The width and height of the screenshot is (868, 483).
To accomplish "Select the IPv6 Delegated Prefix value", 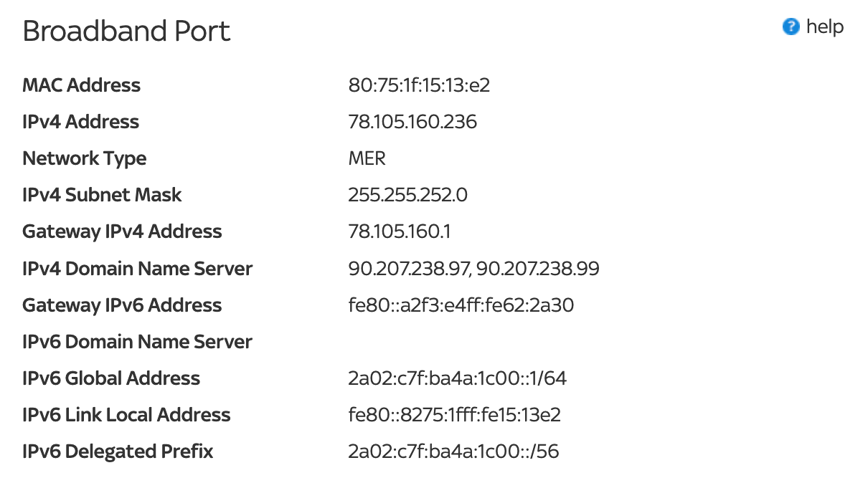I will point(453,451).
